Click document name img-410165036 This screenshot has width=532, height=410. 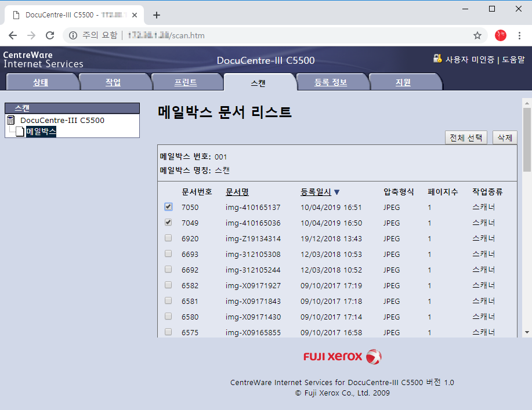[253, 223]
